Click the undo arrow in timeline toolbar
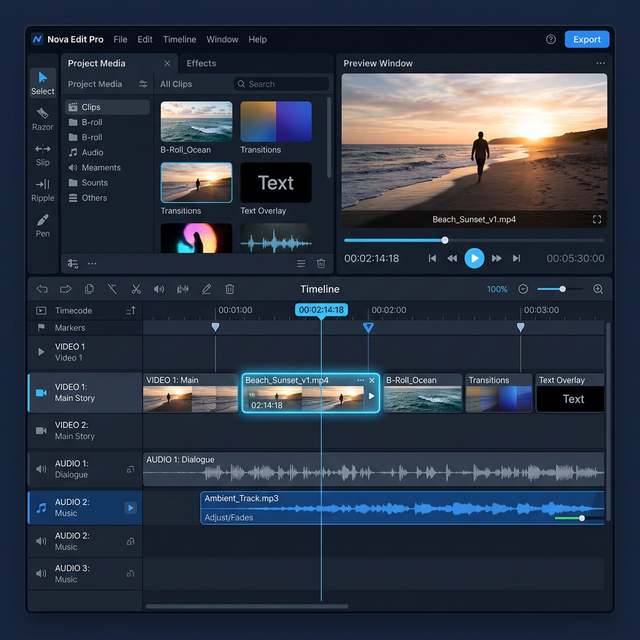640x640 pixels. tap(42, 289)
